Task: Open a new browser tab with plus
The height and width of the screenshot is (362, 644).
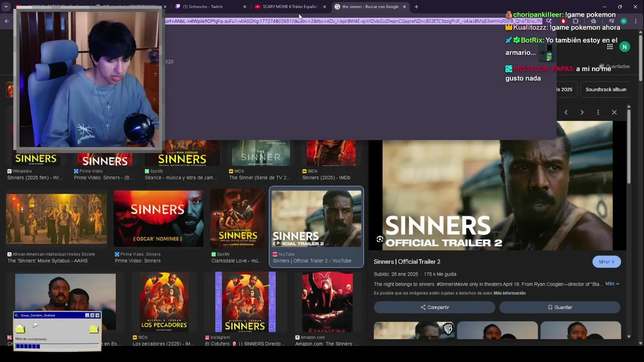Action: tap(416, 7)
